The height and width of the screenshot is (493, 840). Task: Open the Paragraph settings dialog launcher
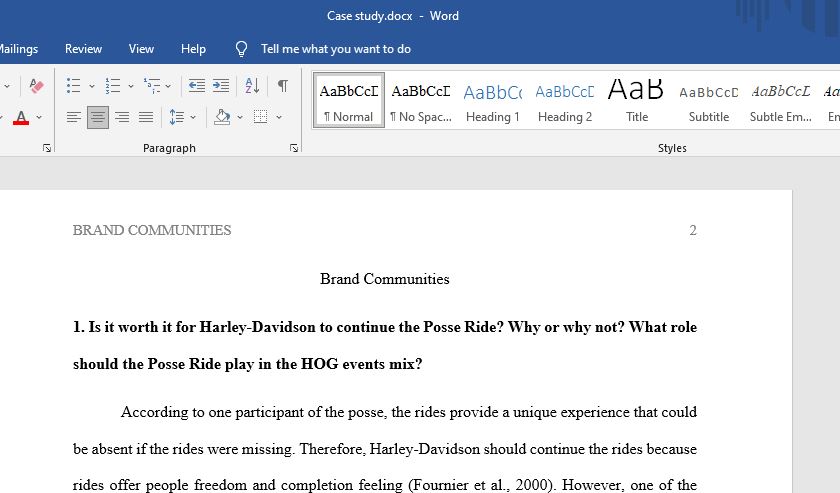[294, 148]
